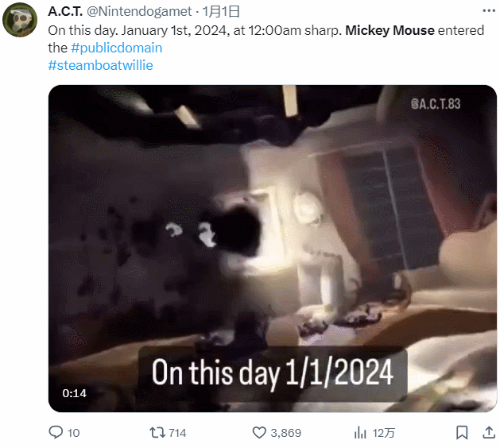Open tweet date 1月1日 permalink

point(221,11)
